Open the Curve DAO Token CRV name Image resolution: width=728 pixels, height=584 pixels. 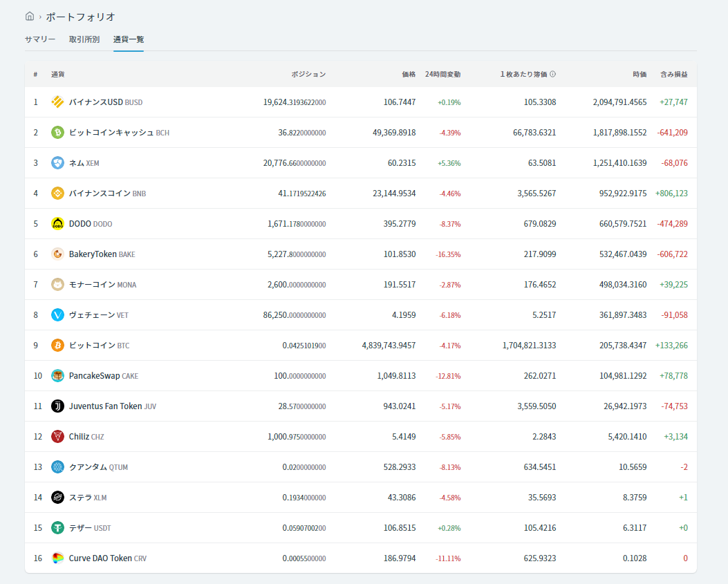(x=108, y=558)
